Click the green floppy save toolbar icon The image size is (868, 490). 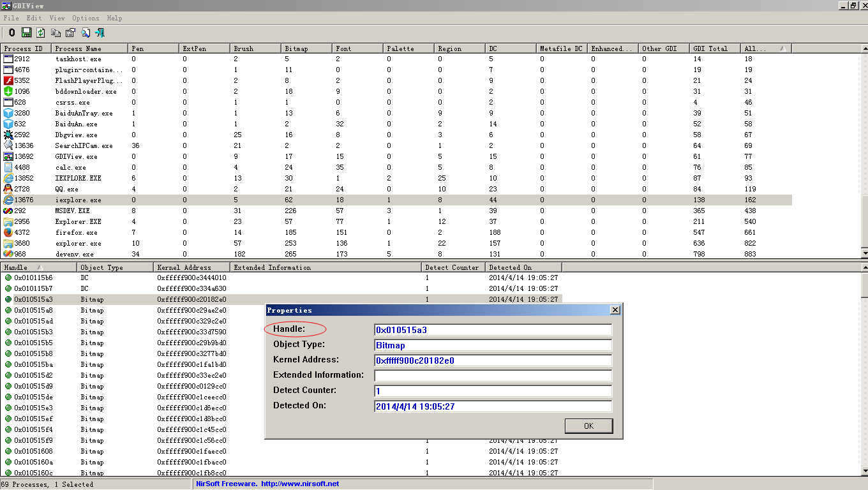coord(27,33)
